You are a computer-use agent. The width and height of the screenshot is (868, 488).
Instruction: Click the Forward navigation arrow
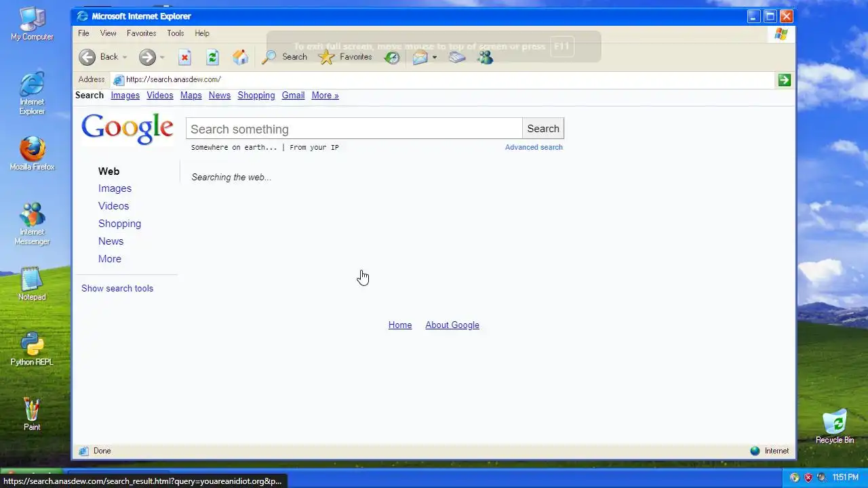point(147,57)
